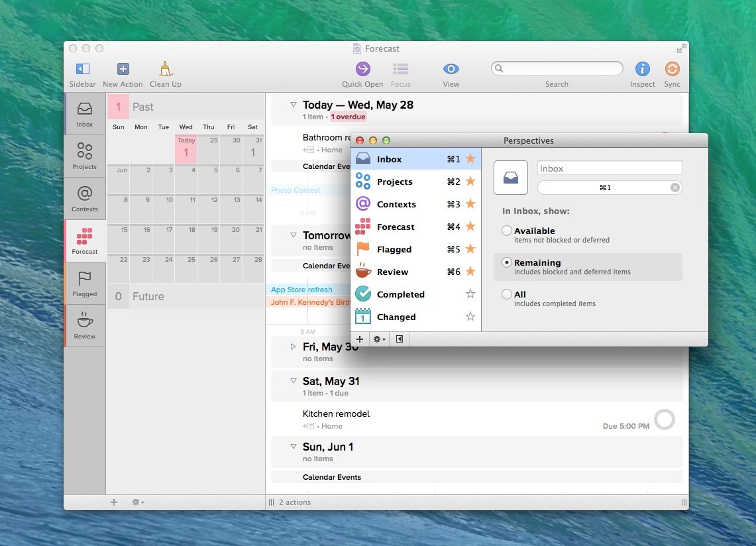Collapse the Sat, May 31 section

click(x=293, y=380)
